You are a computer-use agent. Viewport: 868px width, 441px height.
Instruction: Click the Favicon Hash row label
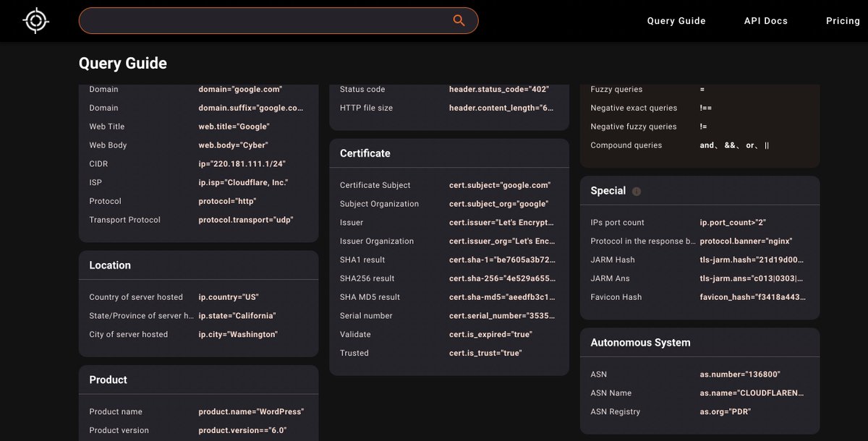616,298
